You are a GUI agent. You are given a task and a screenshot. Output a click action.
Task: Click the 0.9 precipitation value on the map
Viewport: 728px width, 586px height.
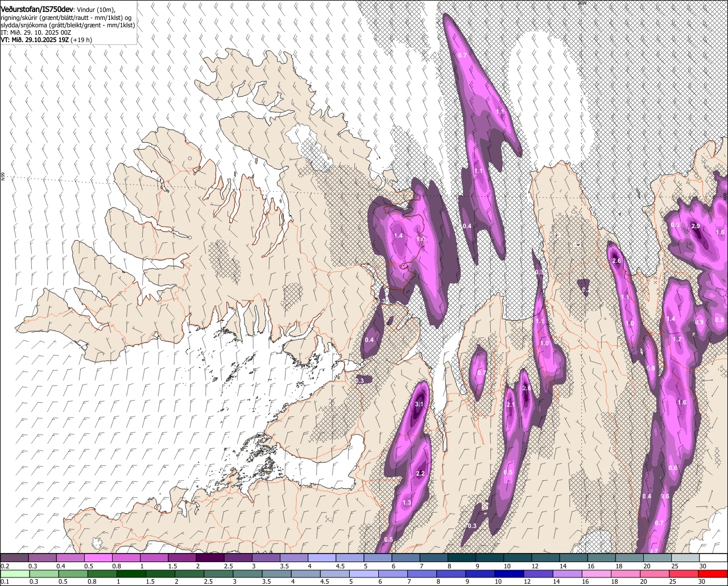tap(699, 322)
